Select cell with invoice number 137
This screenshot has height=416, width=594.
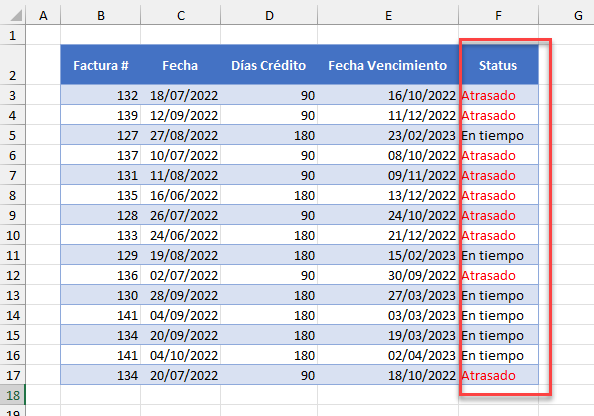click(100, 155)
